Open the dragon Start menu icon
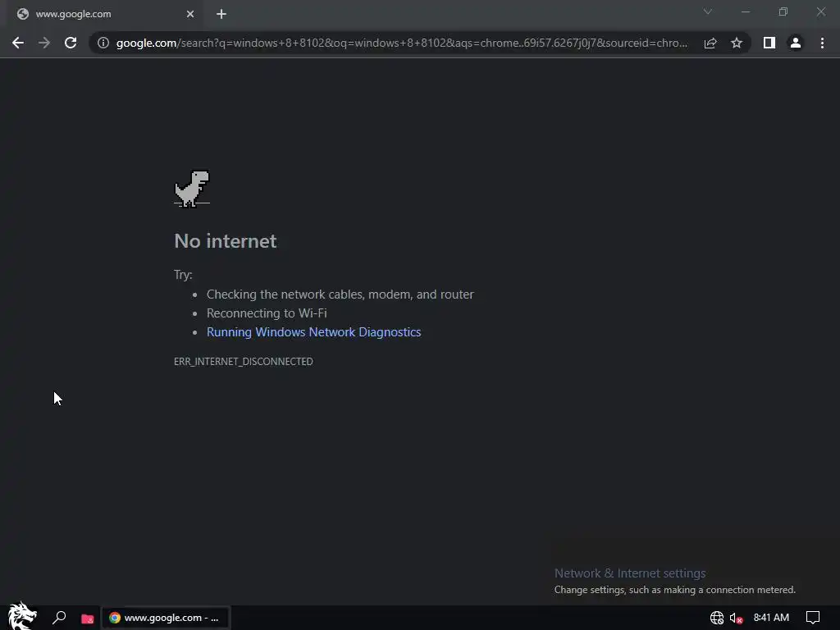 pos(22,616)
